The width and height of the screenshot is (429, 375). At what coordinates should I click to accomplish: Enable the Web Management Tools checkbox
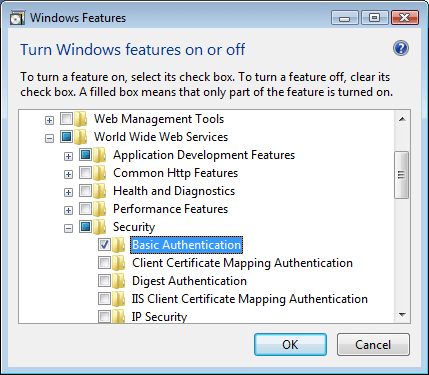coord(66,118)
